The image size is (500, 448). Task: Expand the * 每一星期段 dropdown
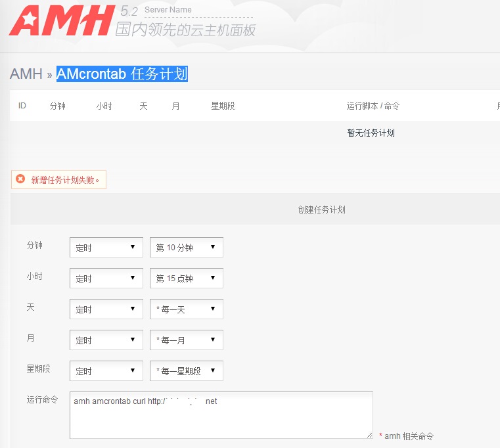[x=186, y=371]
